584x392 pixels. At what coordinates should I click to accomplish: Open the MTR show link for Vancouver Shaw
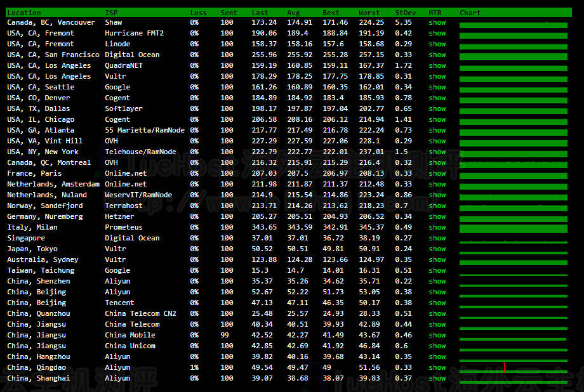pyautogui.click(x=437, y=22)
